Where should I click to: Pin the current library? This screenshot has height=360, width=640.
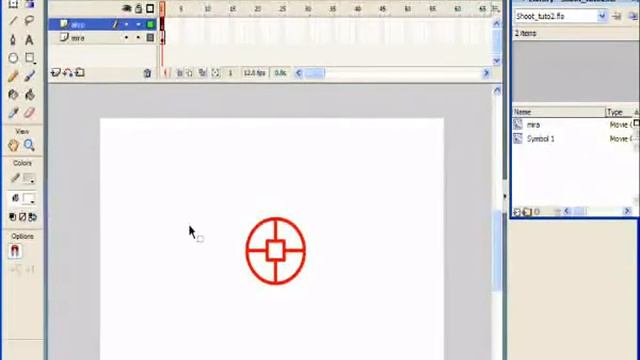click(617, 16)
